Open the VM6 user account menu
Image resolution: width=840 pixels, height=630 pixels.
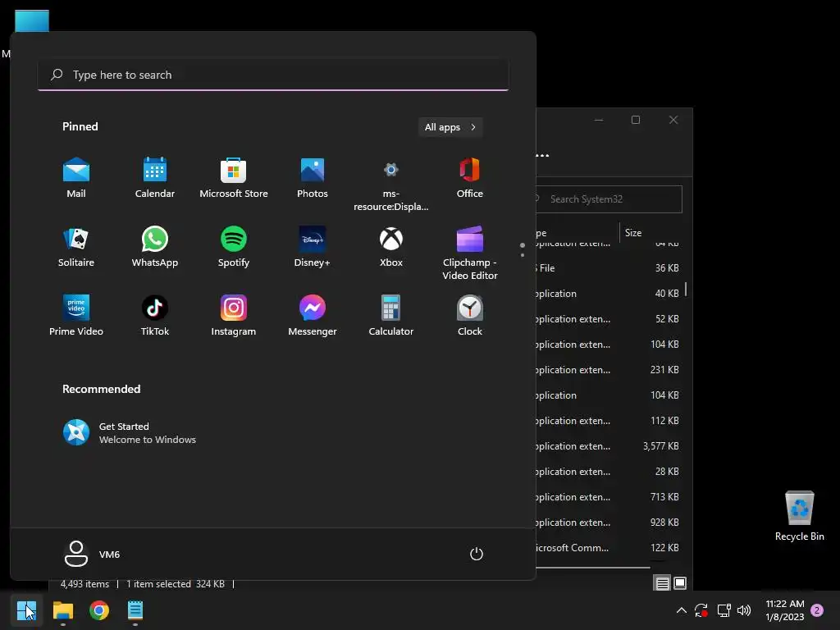click(x=92, y=554)
